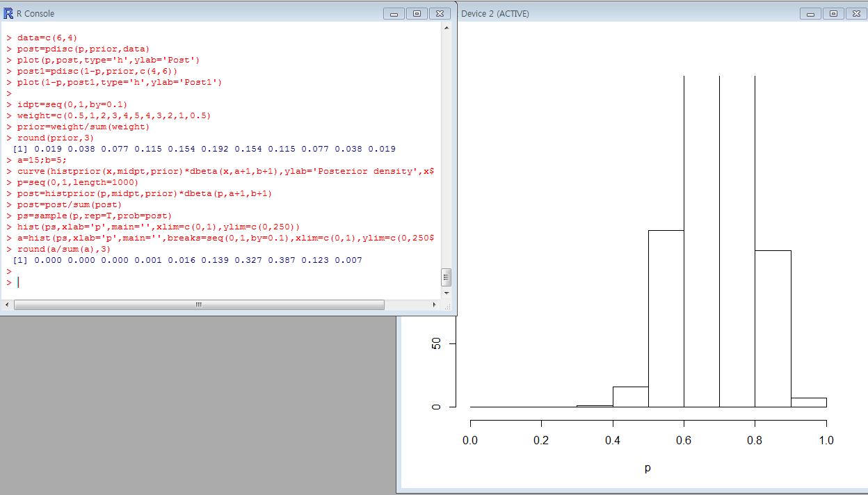868x495 pixels.
Task: Grab the console horizontal scrollbar thumb
Action: pyautogui.click(x=199, y=305)
